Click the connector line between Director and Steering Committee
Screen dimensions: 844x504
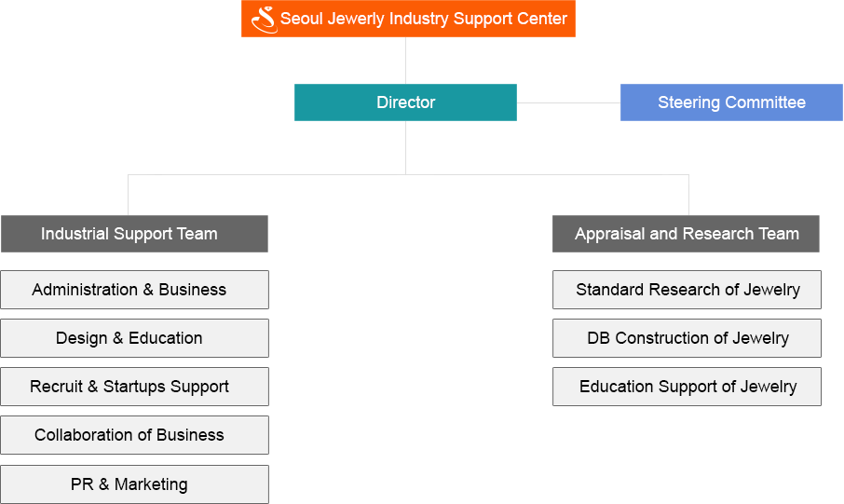tap(568, 102)
